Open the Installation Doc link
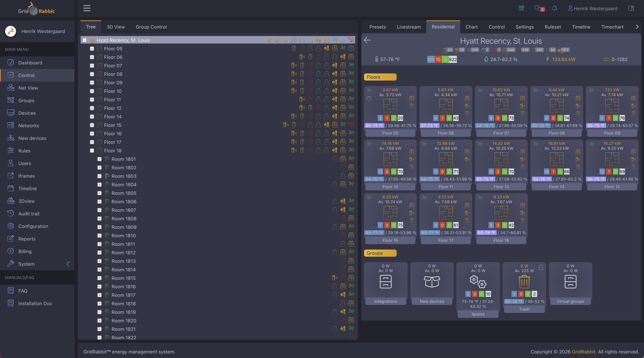 (x=37, y=303)
